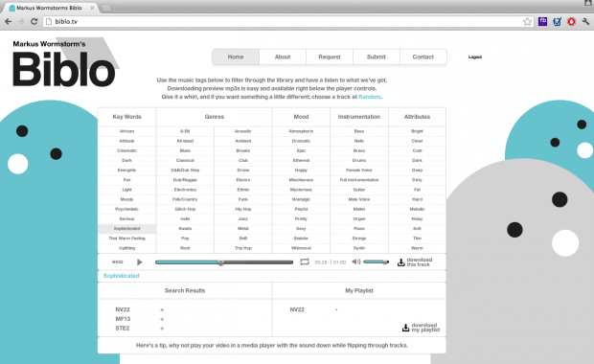Viewport: 594px width, 364px height.
Task: Reload the page with refresh icon
Action: click(x=34, y=22)
